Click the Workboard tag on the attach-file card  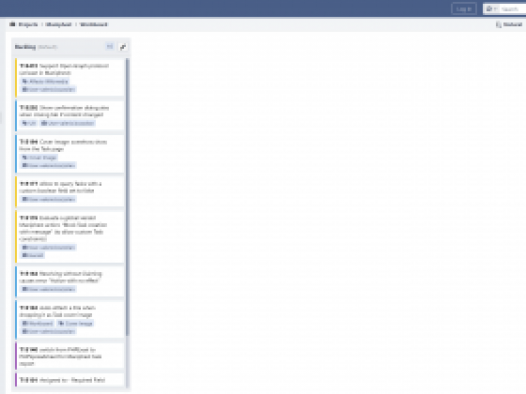click(37, 323)
